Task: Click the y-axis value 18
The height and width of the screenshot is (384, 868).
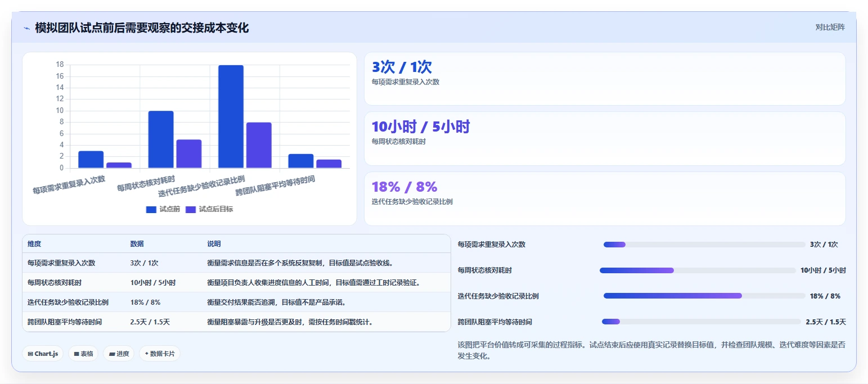Action: click(60, 65)
